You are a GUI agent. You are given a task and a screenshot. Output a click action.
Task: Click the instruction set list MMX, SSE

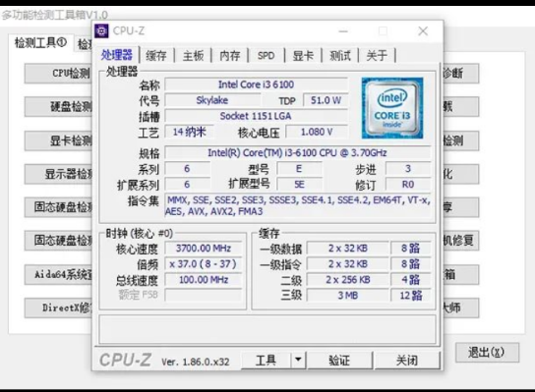(298, 205)
